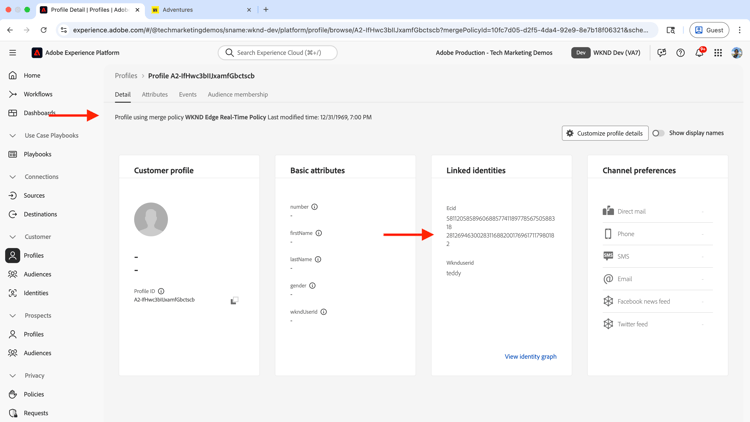The height and width of the screenshot is (422, 750).
Task: Switch to the Attributes tab
Action: click(x=154, y=94)
